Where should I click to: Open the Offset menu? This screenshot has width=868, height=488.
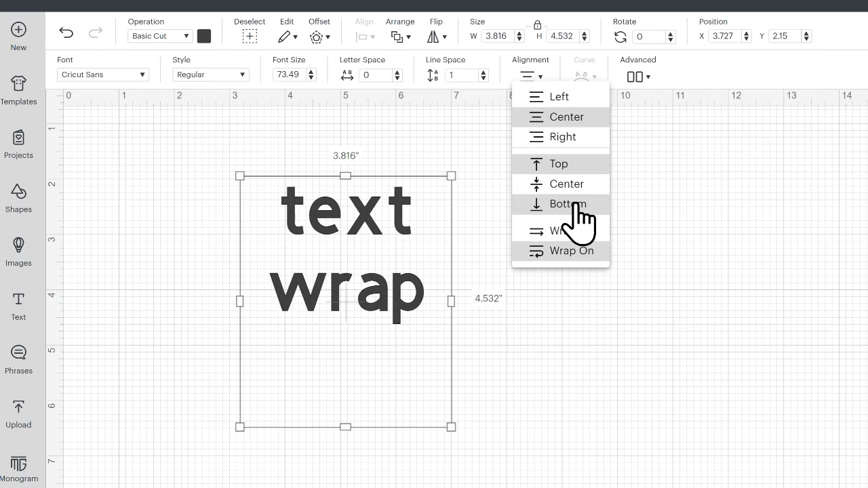pos(319,37)
